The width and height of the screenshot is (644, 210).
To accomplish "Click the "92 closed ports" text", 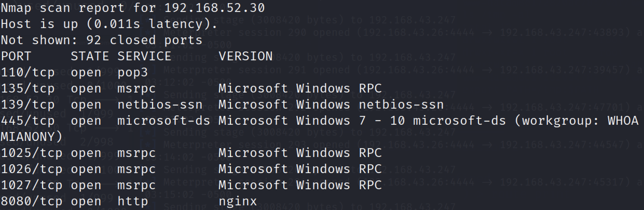I will [x=144, y=40].
